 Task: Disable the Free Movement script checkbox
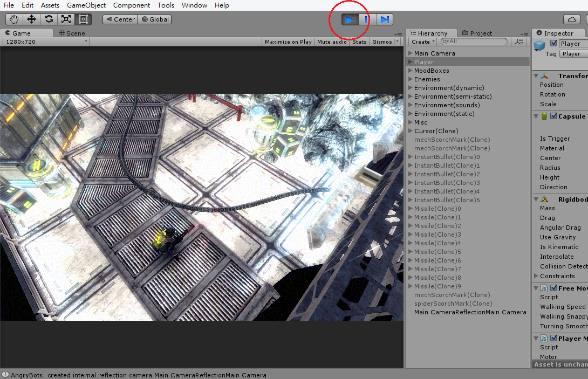pyautogui.click(x=553, y=288)
